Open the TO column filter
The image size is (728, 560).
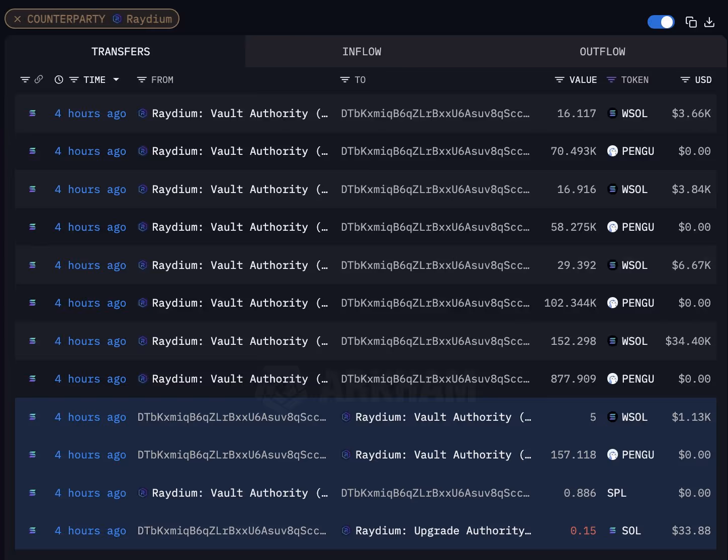[344, 79]
